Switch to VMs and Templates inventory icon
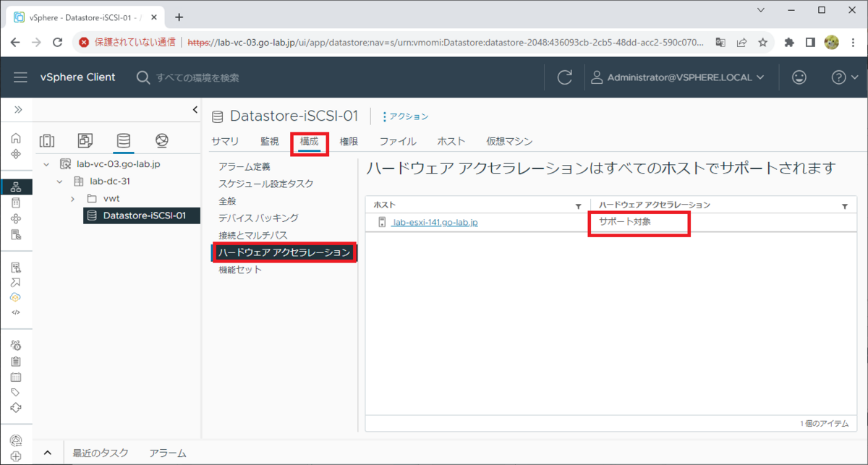This screenshot has width=868, height=465. pyautogui.click(x=85, y=139)
